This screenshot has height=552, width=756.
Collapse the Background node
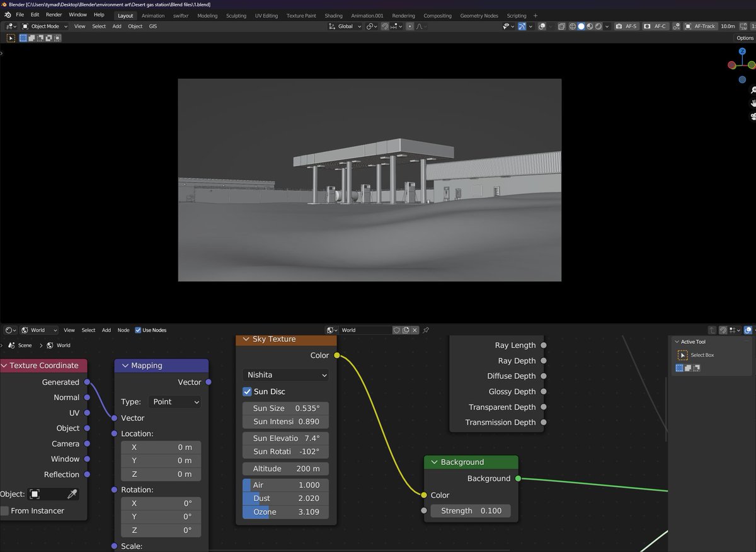(433, 462)
